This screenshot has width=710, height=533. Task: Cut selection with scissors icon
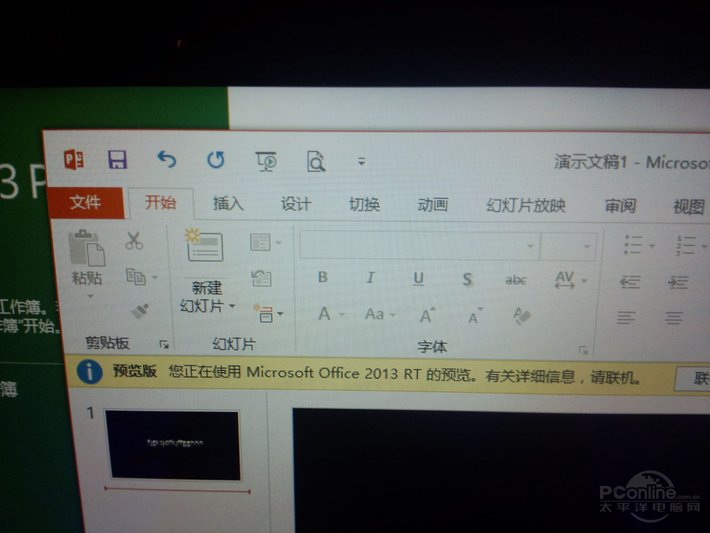tap(134, 240)
